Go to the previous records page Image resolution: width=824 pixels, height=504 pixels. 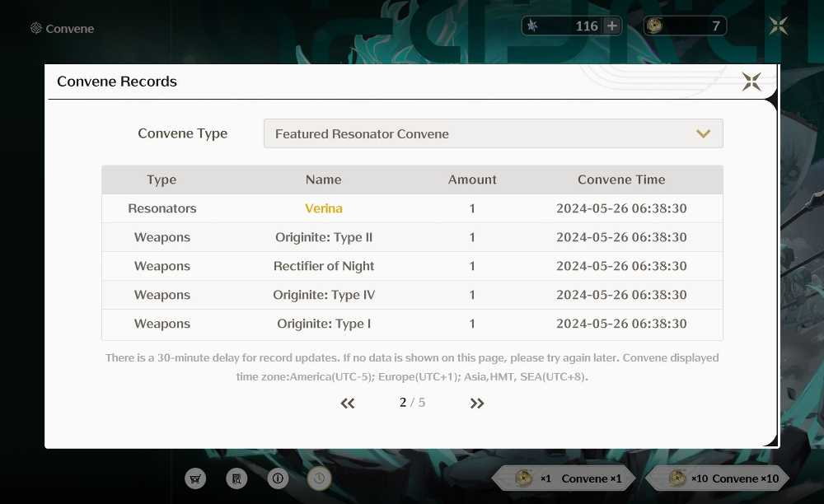pos(348,404)
